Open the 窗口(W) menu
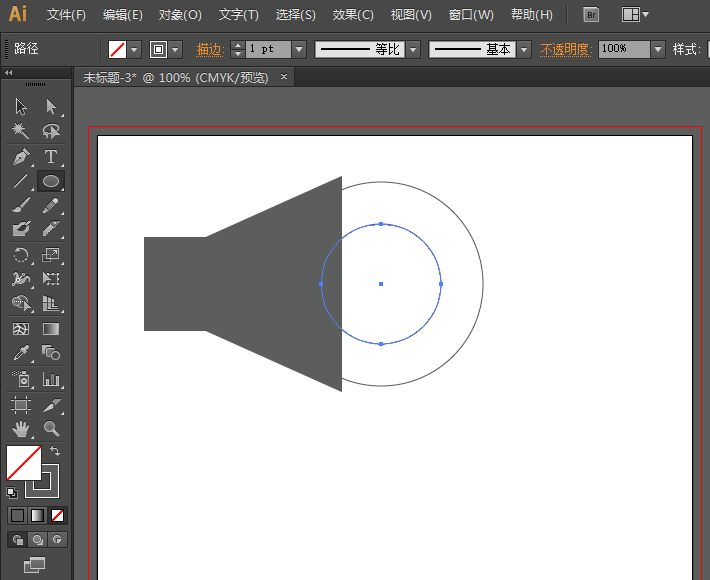The height and width of the screenshot is (580, 710). [471, 15]
